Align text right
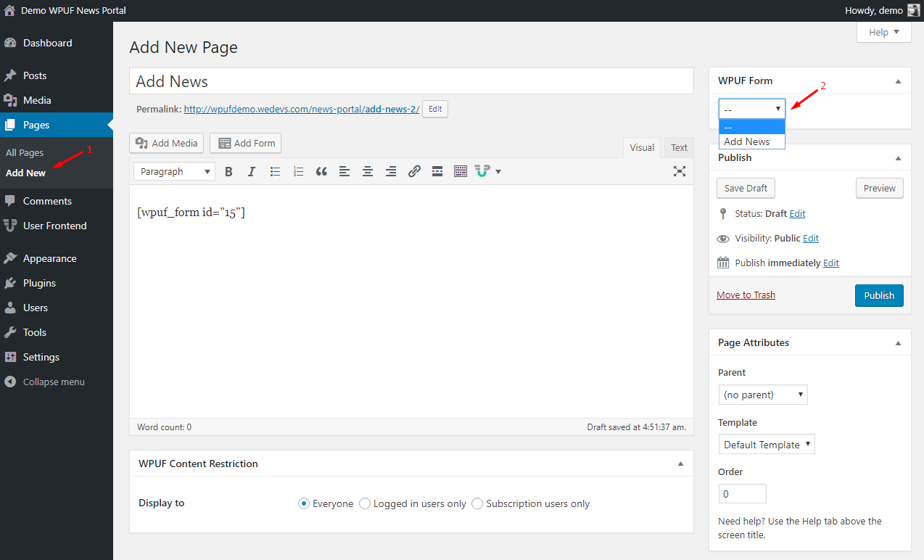Viewport: 924px width, 560px height. pos(391,172)
